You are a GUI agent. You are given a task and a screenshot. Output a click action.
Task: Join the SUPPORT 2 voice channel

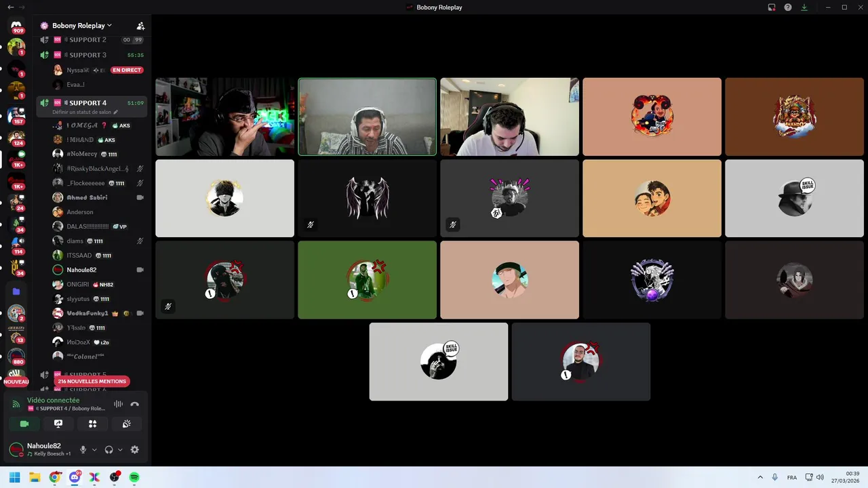pos(92,40)
